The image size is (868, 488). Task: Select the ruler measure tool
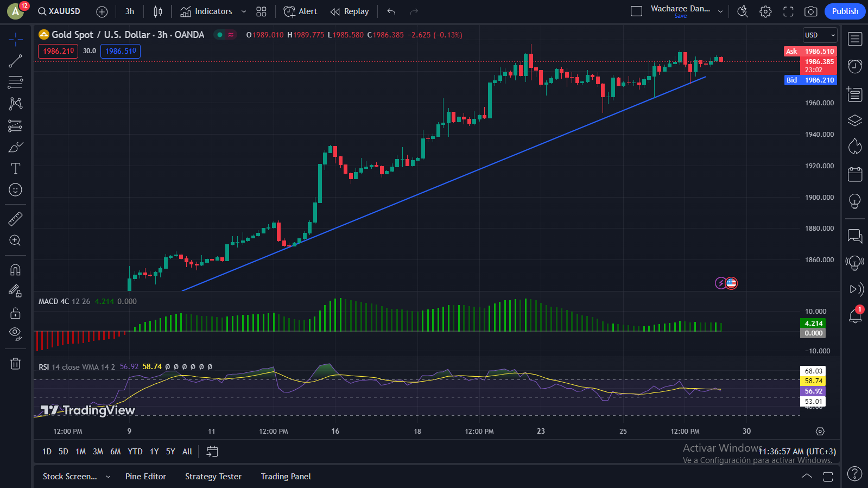15,219
